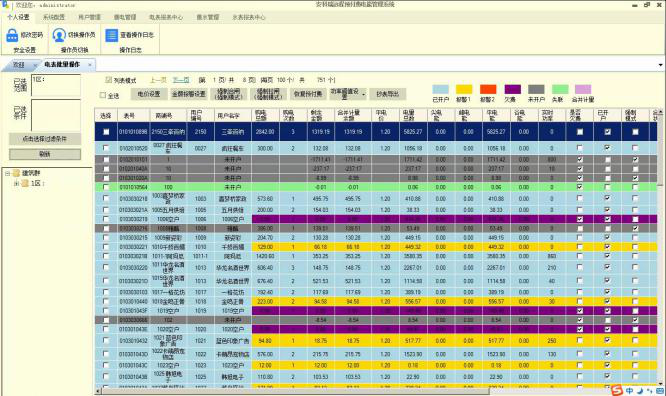Toggle the 是否欠费 checkbox in user 0027 row
666x396 pixels.
coord(580,148)
